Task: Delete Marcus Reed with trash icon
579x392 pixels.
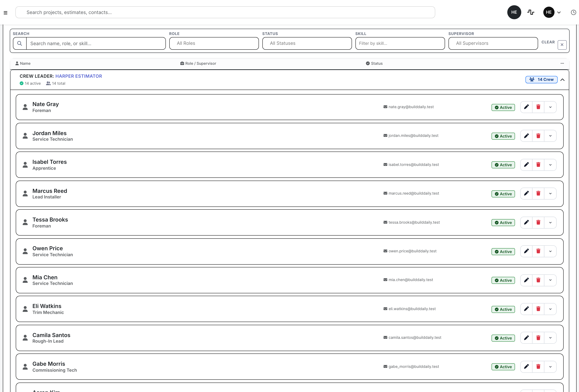Action: [x=538, y=193]
